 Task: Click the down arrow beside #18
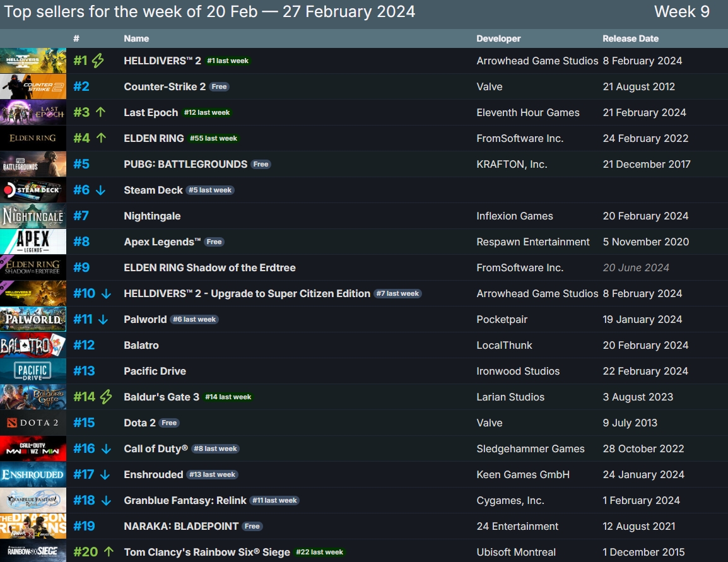tap(107, 501)
